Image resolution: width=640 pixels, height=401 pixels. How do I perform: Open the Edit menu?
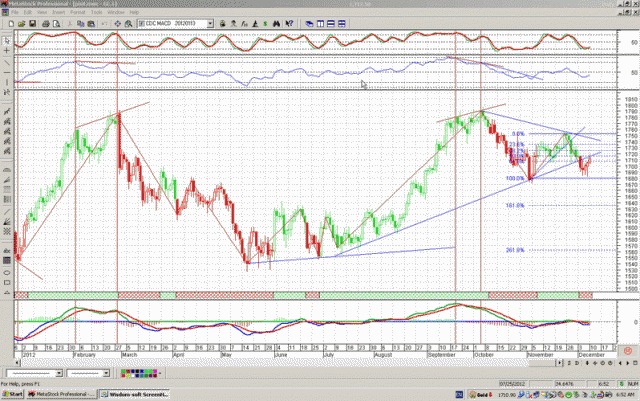coord(27,12)
